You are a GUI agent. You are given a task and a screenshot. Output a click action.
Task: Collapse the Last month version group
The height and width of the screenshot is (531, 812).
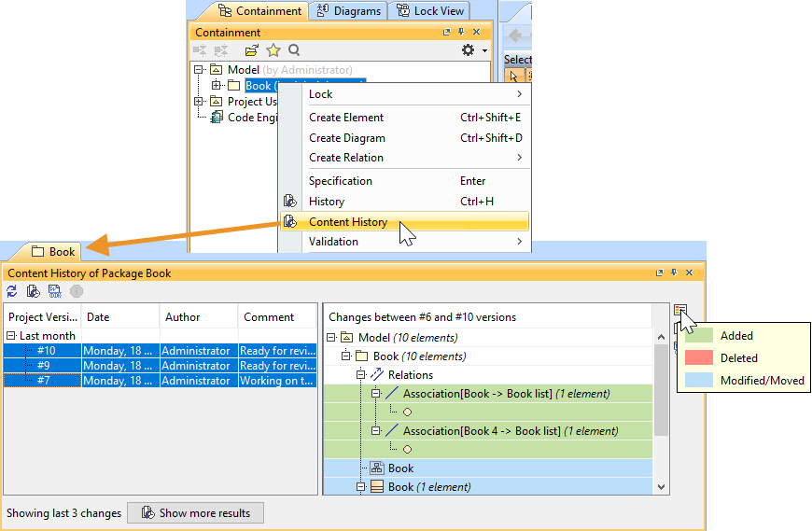(x=11, y=336)
